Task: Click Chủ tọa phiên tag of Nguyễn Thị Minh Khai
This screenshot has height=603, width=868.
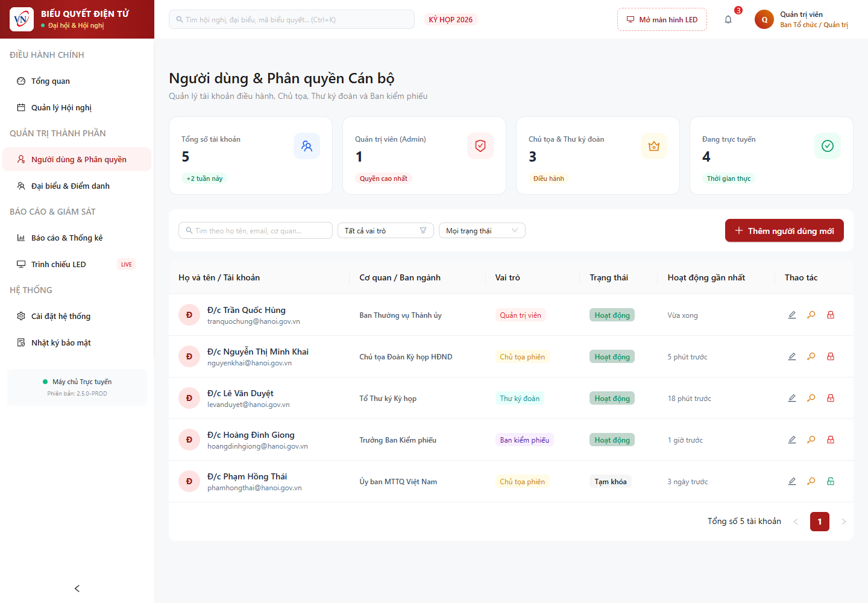Action: point(523,356)
